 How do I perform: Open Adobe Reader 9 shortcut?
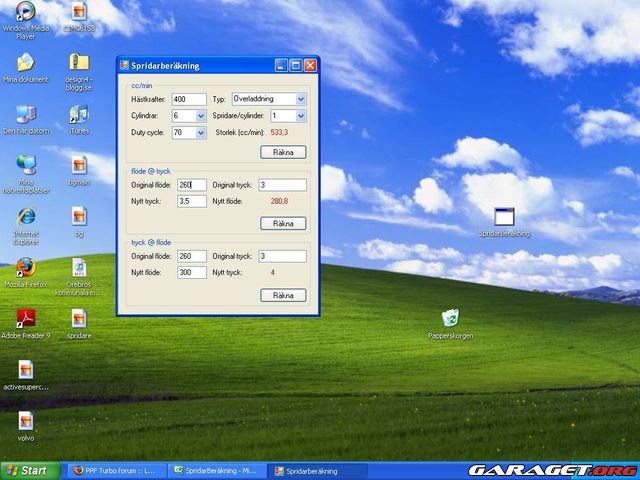[x=25, y=319]
